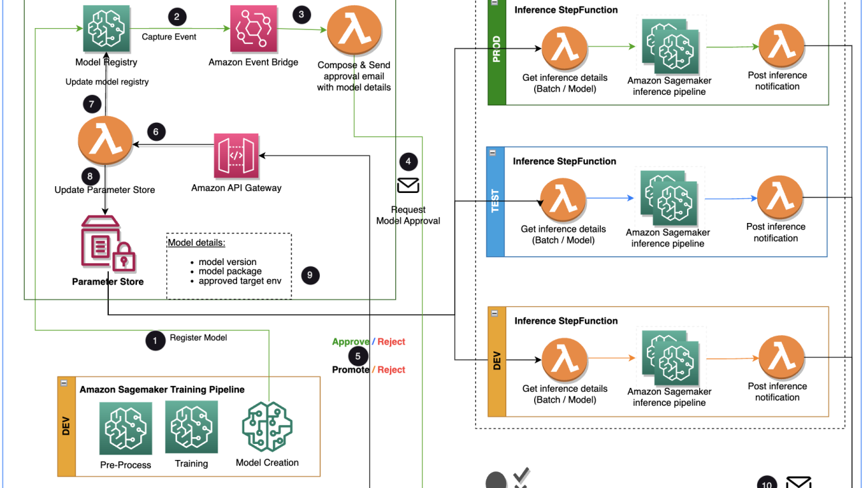The height and width of the screenshot is (488, 868).
Task: Click the bold Parameter Store label
Action: click(x=108, y=282)
